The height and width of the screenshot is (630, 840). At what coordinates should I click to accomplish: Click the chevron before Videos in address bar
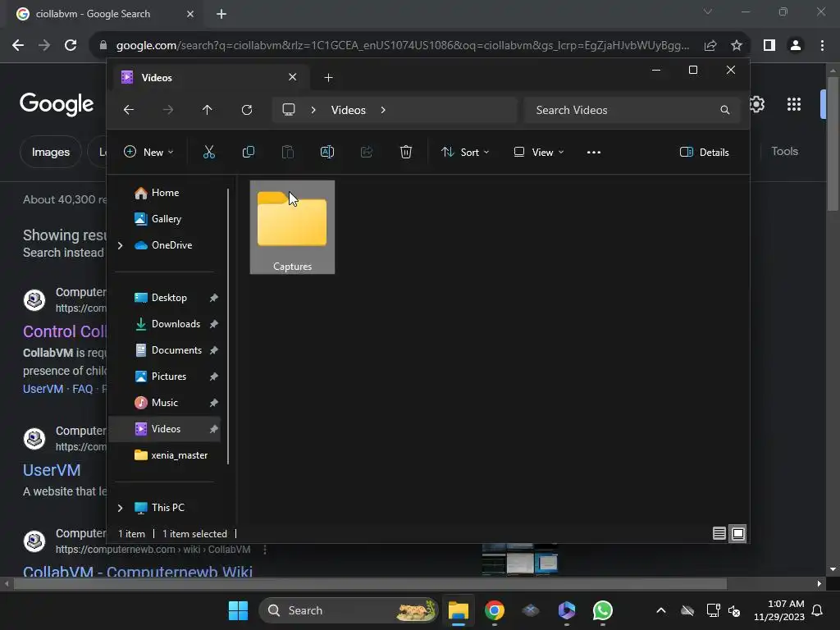pyautogui.click(x=313, y=110)
